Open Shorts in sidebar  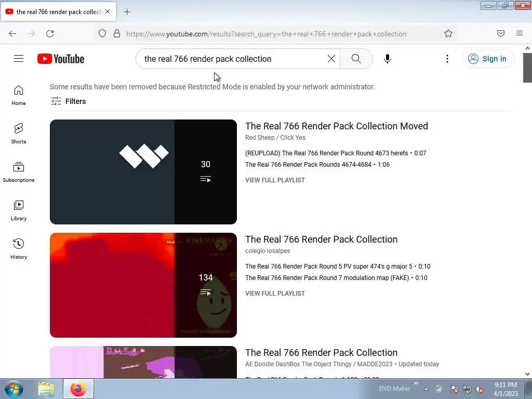pos(19,134)
